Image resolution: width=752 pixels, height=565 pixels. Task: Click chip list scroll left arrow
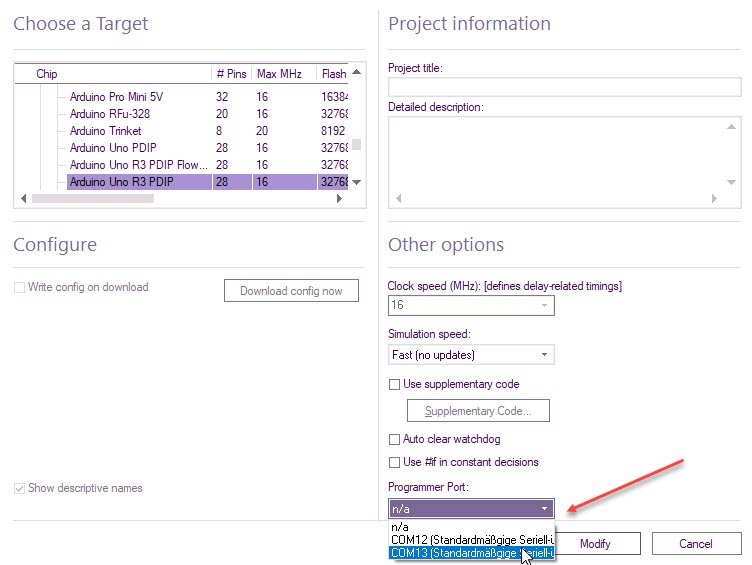click(24, 198)
